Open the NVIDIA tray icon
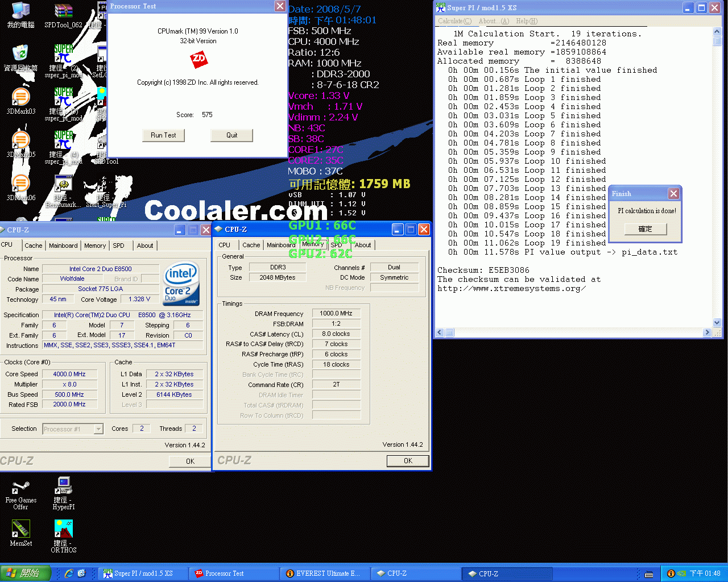Image resolution: width=728 pixels, height=582 pixels. (x=681, y=573)
